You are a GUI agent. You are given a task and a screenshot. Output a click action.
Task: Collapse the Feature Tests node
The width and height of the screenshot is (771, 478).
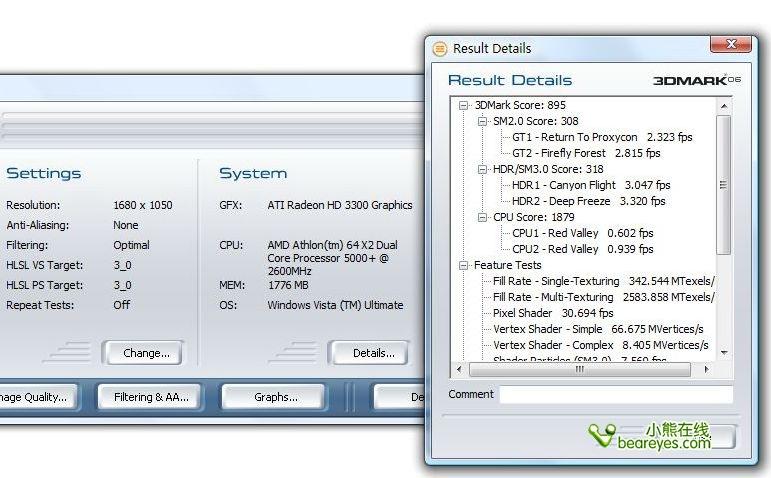point(464,266)
